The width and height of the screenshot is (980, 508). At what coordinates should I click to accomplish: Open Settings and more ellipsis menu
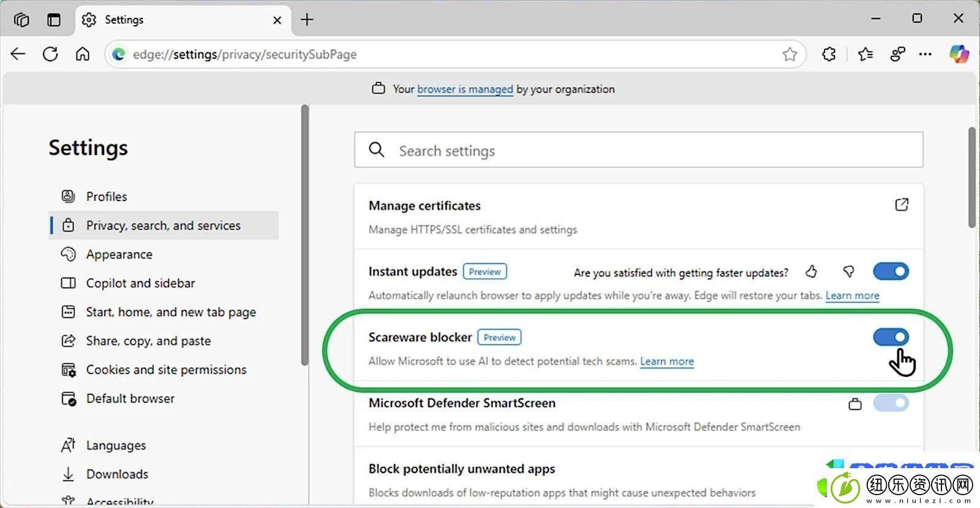point(925,55)
